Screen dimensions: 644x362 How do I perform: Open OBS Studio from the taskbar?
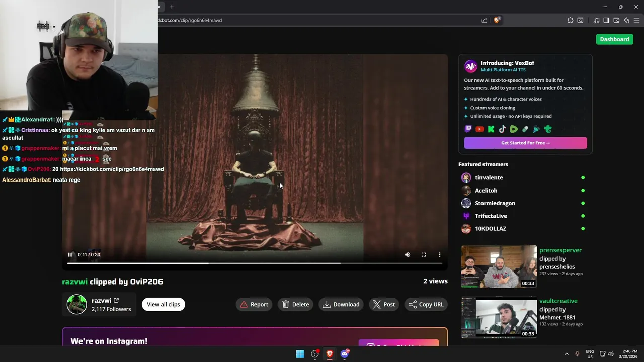(x=315, y=354)
